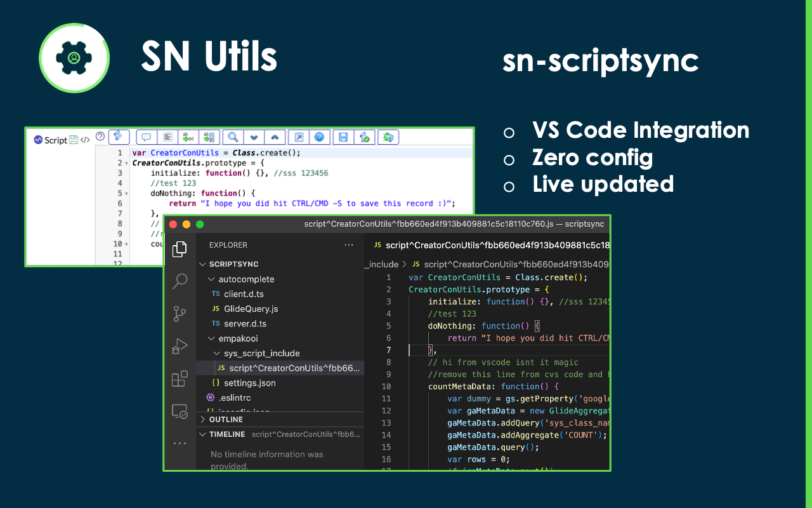Toggle syntax highlighting in the Script field

coord(117,137)
